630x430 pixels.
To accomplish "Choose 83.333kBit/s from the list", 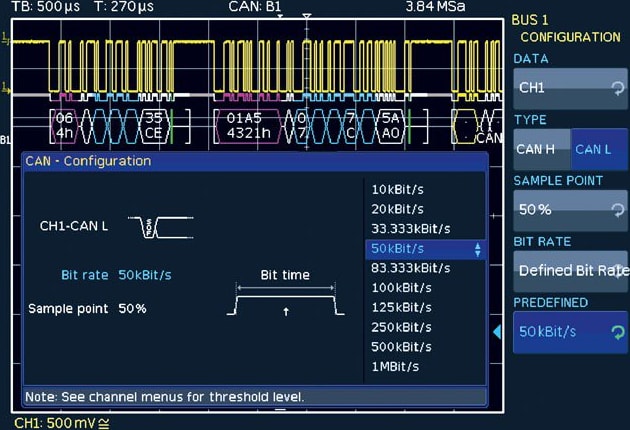I will pyautogui.click(x=411, y=268).
